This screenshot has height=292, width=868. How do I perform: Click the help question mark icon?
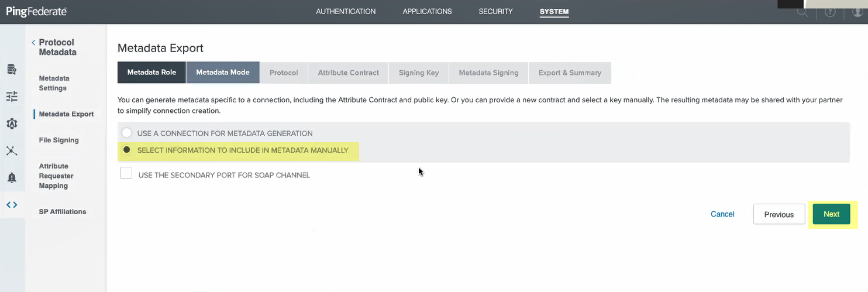(x=830, y=12)
